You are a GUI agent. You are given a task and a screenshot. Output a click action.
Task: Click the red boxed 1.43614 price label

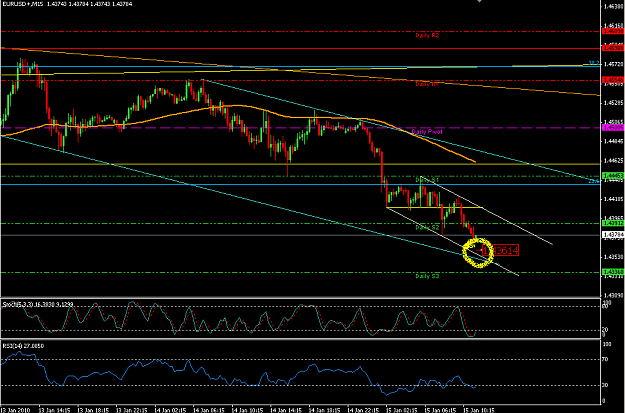pos(501,250)
